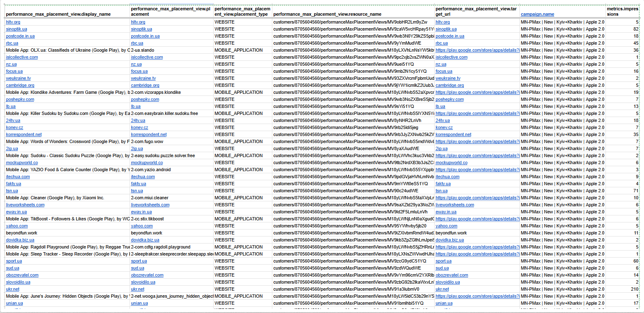Select the performance_max_placement_view.target_url header cell
Screen dimensions: 644x313
pyautogui.click(x=477, y=11)
